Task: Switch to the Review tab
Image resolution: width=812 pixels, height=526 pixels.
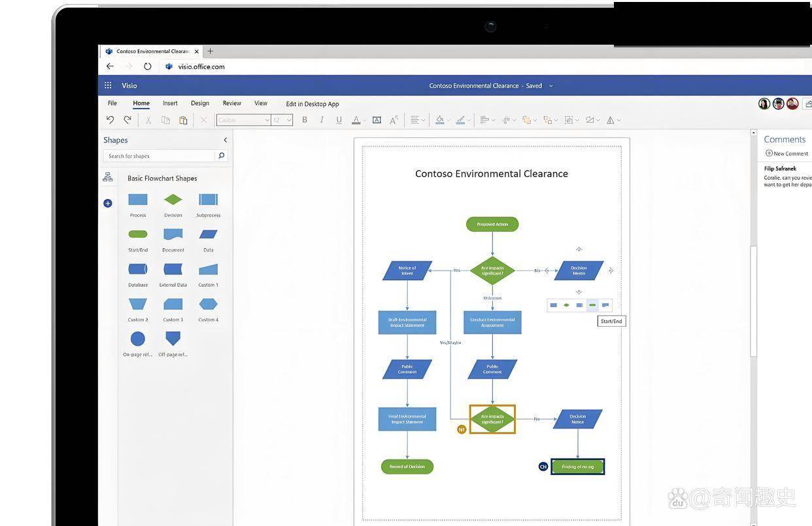Action: (x=232, y=103)
